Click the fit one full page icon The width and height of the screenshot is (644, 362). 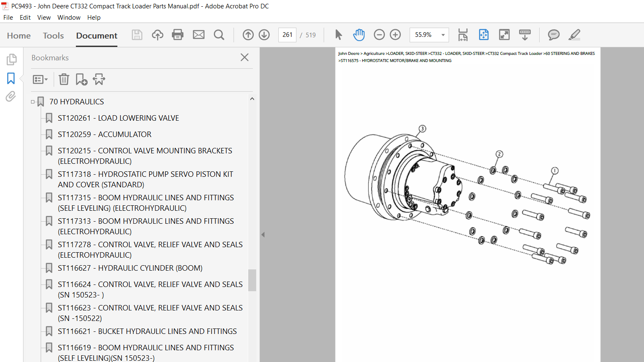pos(484,35)
